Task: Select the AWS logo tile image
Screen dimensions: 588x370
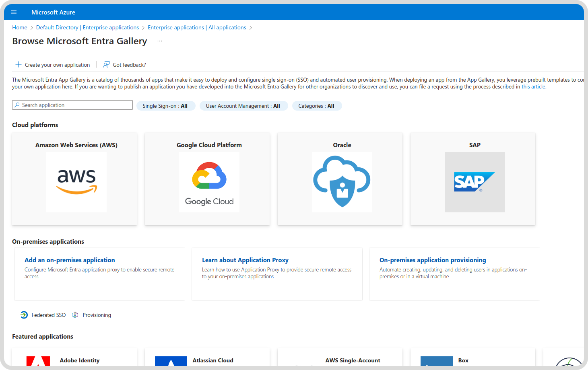Action: (76, 182)
